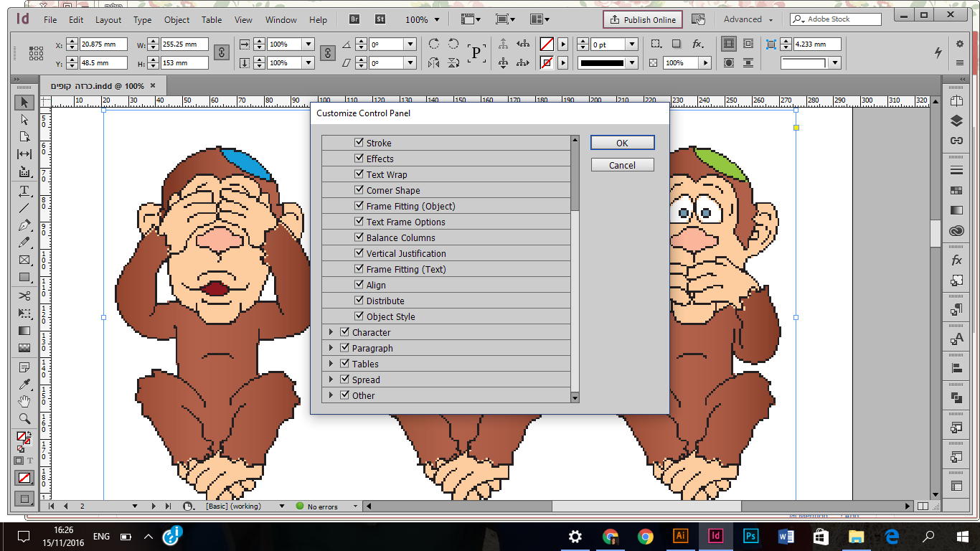Uncheck the Align checkbox
Viewport: 980px width, 551px height.
pyautogui.click(x=359, y=285)
